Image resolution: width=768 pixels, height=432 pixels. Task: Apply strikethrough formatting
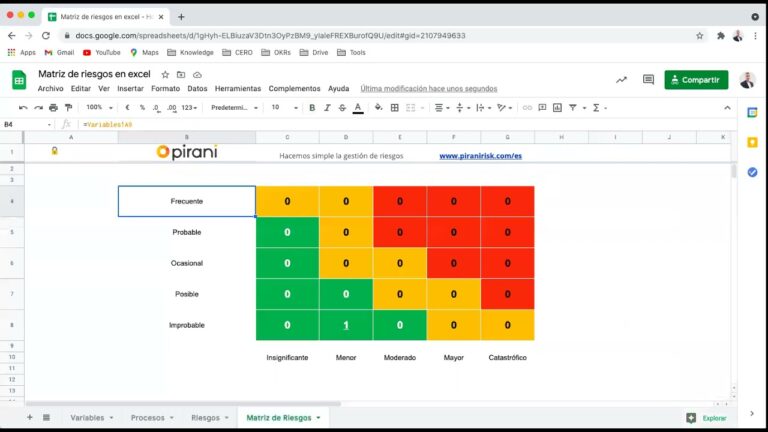pos(342,107)
